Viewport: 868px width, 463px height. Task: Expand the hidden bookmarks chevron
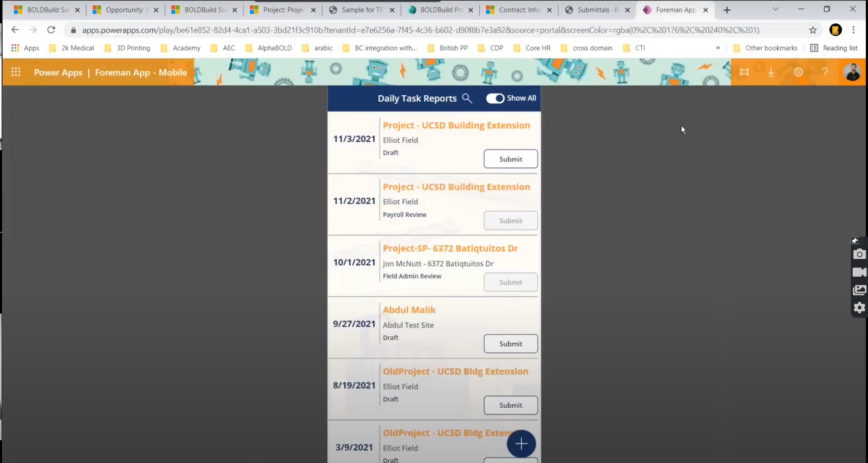click(718, 48)
